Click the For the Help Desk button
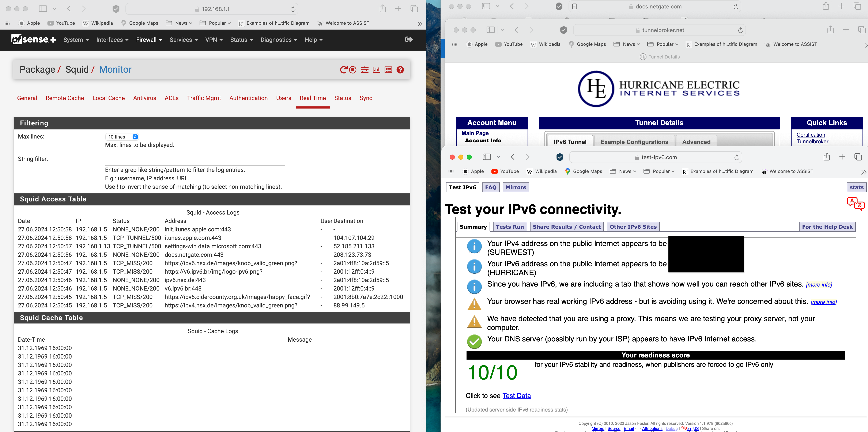This screenshot has width=868, height=432. (x=827, y=227)
